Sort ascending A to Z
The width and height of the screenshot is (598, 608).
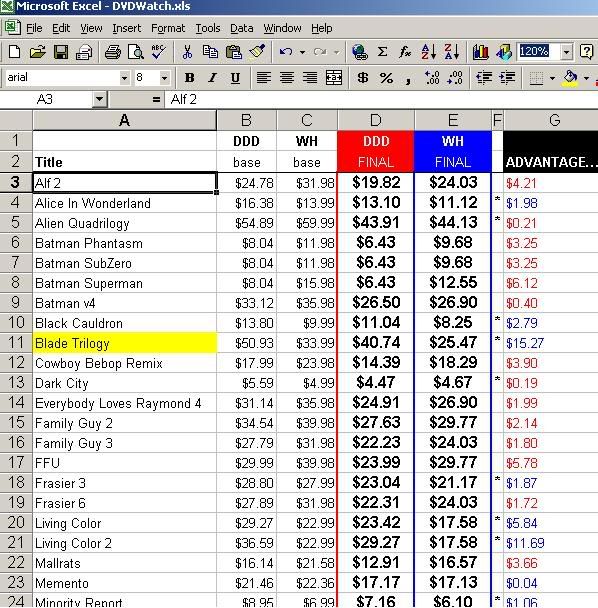(x=429, y=52)
